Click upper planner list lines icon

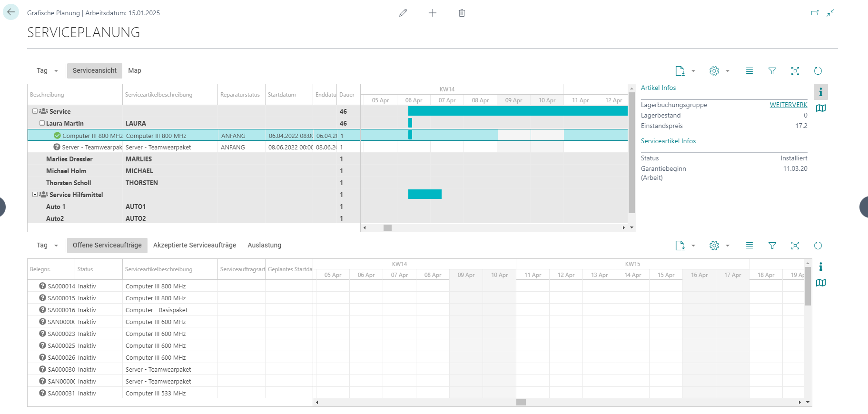[x=750, y=71]
